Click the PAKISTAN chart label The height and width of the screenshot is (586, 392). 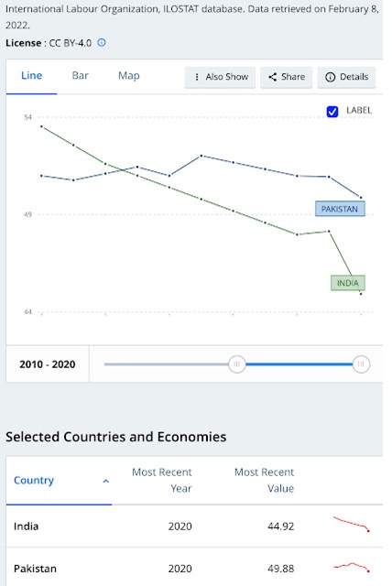340,209
